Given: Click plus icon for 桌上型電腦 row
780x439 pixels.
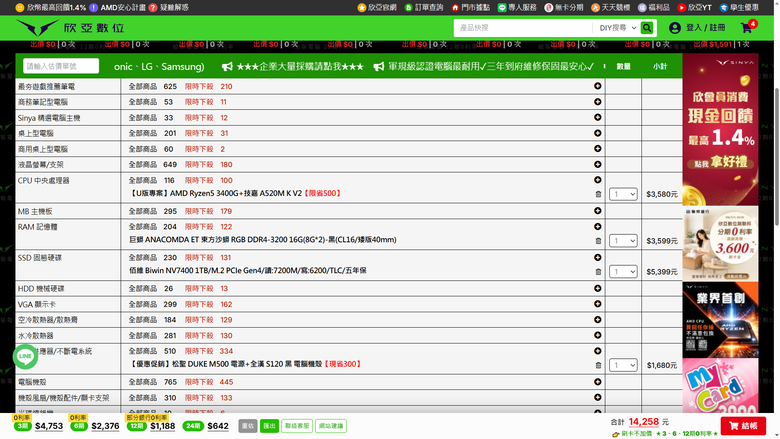Looking at the screenshot, I should tap(597, 133).
